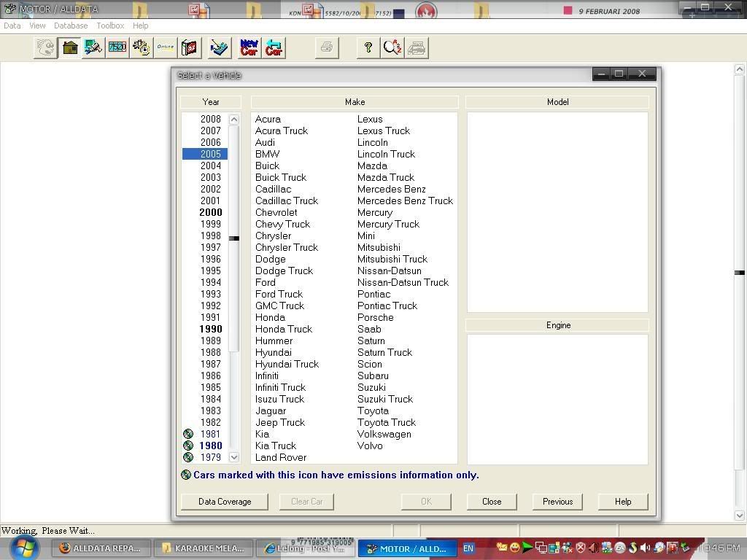Select Hummer in Make list
Viewport: 747px width, 560px height.
[274, 341]
